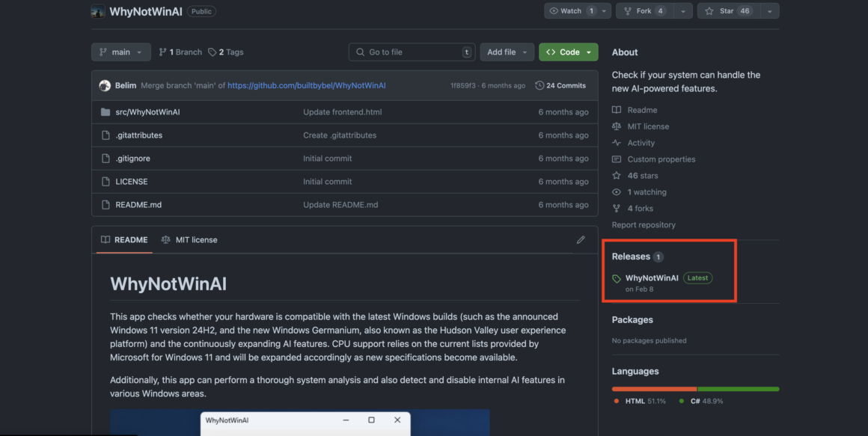868x436 pixels.
Task: Select the README tab
Action: (x=124, y=239)
